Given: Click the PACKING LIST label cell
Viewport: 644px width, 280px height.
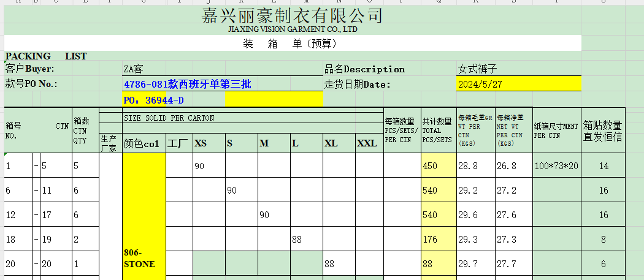Looking at the screenshot, I should pos(46,56).
